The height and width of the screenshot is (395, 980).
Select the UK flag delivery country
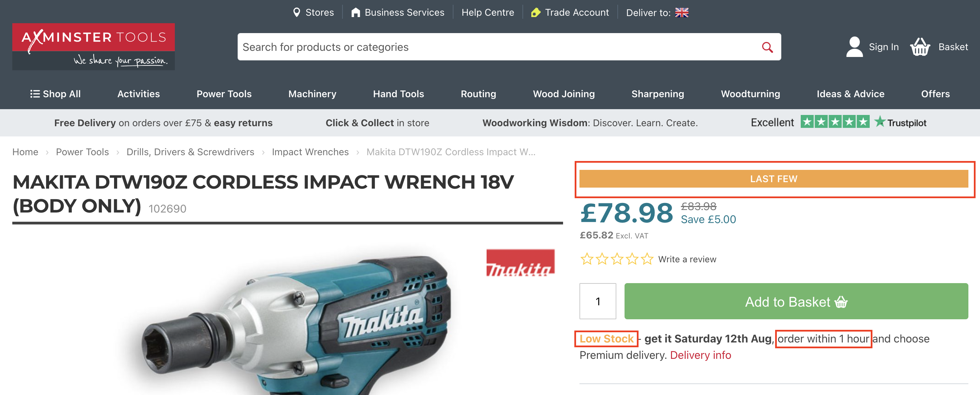[x=681, y=13]
